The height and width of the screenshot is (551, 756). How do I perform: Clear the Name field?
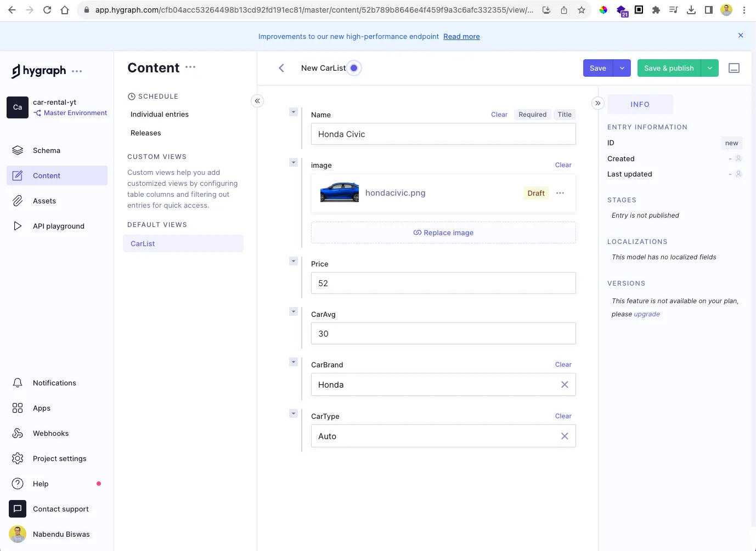pyautogui.click(x=499, y=115)
